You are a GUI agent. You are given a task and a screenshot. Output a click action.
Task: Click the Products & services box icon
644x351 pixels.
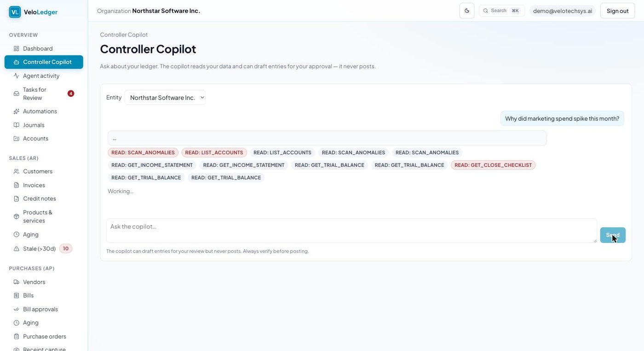pyautogui.click(x=17, y=216)
